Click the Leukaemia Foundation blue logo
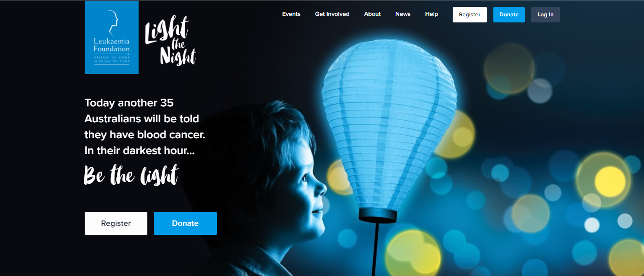 [112, 38]
